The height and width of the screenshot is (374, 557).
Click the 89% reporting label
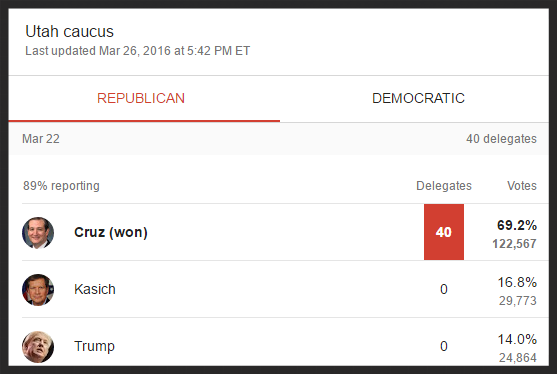click(61, 186)
